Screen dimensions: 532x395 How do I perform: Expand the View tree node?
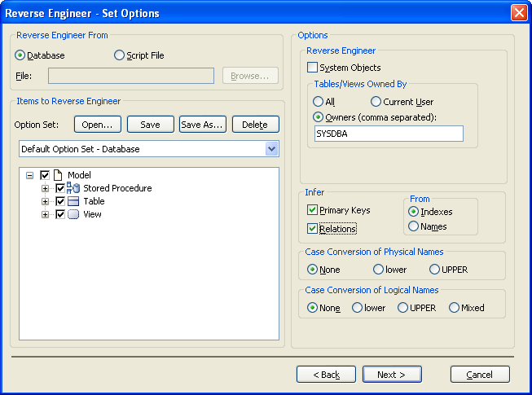click(46, 214)
